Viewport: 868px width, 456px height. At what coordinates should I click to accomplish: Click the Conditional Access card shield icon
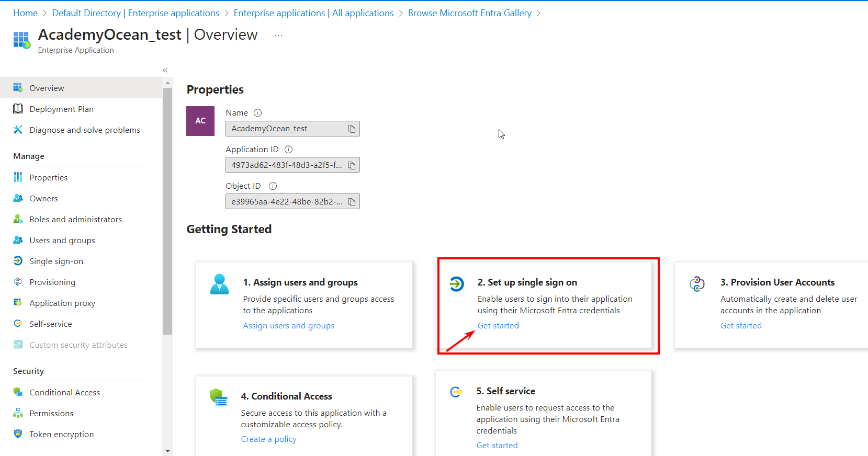219,397
